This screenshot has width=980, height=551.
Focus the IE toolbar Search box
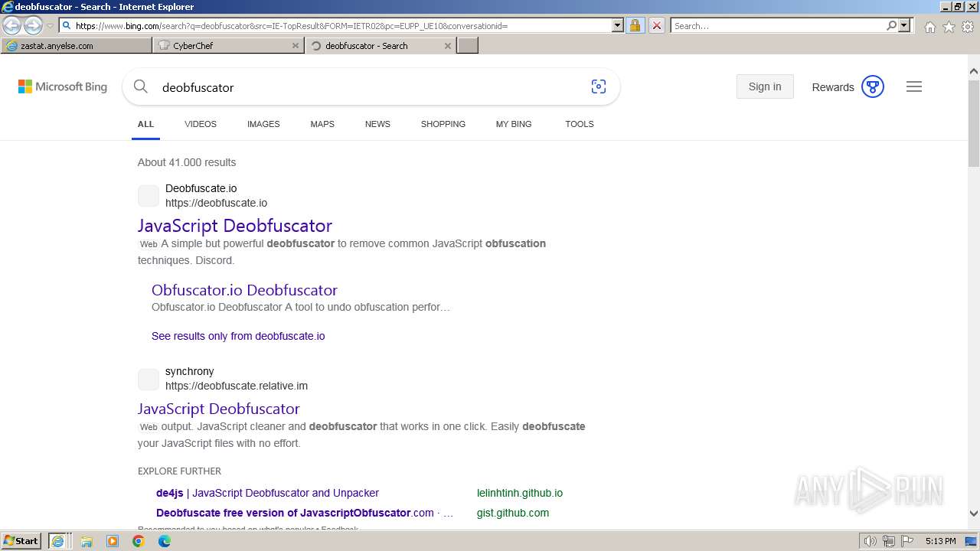(x=778, y=26)
